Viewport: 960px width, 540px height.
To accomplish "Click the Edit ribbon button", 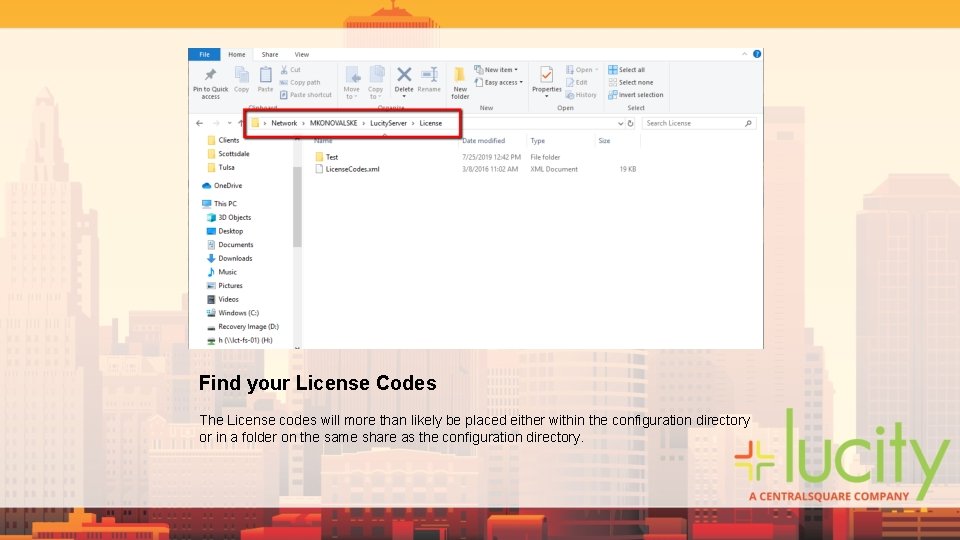I will point(577,83).
